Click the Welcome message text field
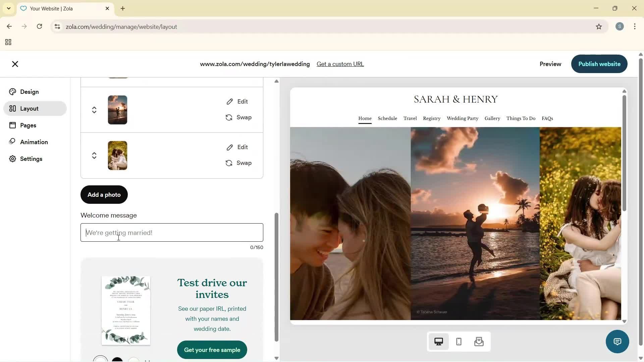Viewport: 644px width, 362px height. [172, 232]
